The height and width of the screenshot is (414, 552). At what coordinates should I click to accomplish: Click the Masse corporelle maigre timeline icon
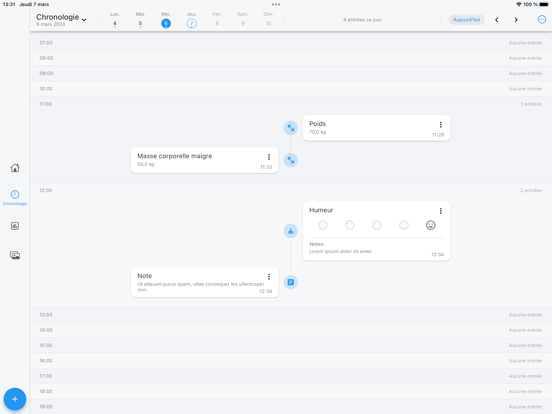(x=290, y=160)
